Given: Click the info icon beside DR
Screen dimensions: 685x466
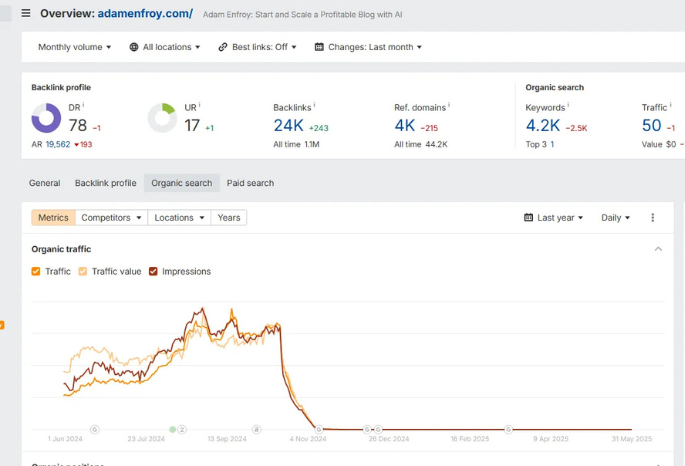Looking at the screenshot, I should point(83,104).
